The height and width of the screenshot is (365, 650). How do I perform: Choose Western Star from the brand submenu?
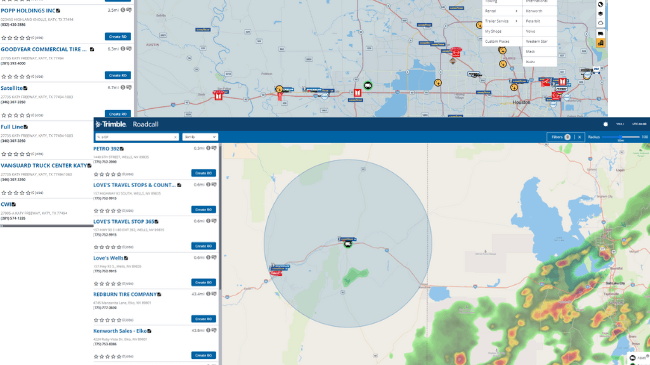539,41
